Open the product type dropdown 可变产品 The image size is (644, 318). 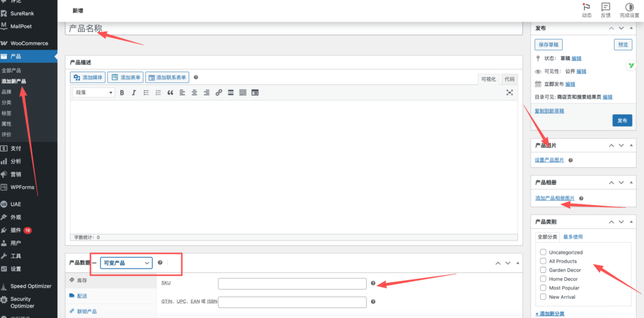tap(126, 263)
